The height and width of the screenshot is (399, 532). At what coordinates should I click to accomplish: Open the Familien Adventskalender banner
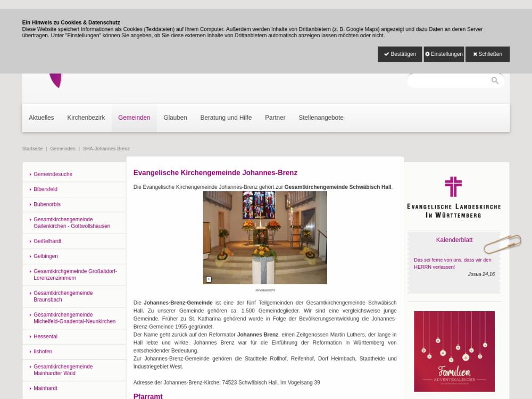point(454,351)
